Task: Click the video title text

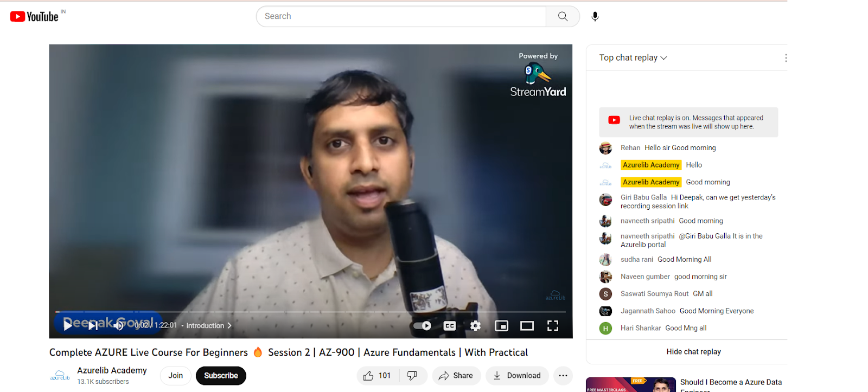Action: [289, 352]
